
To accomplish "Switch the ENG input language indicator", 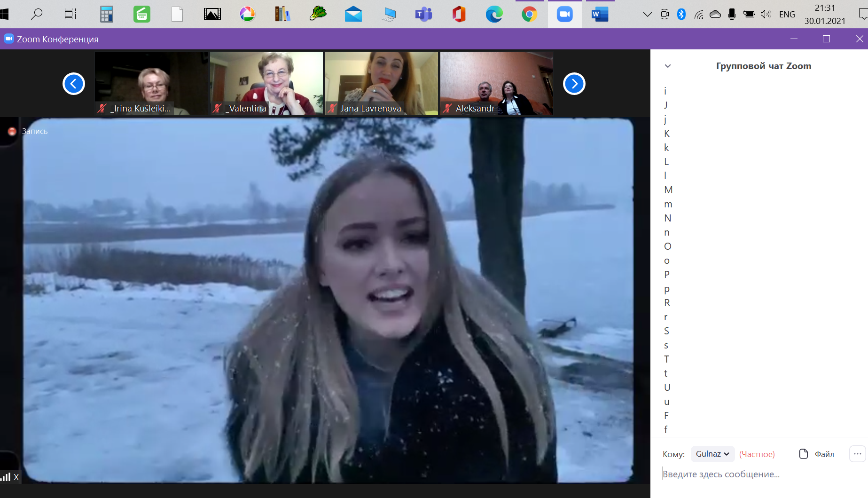I will [x=787, y=15].
